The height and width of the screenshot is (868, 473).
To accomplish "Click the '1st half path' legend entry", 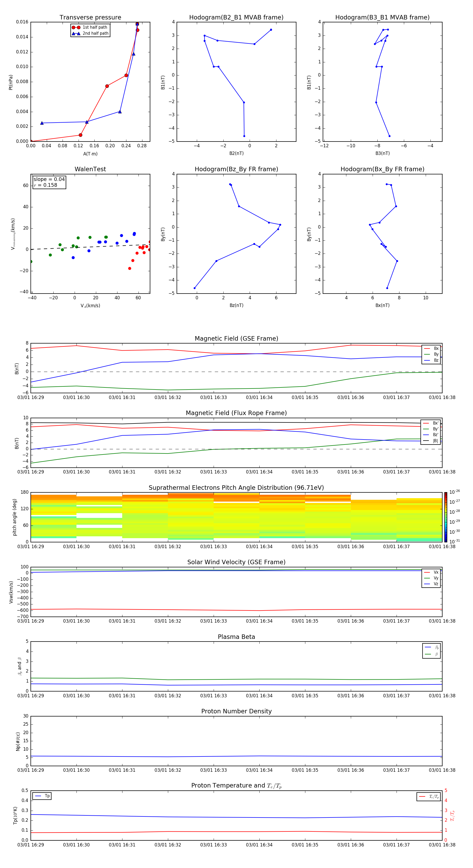I will 90,27.
